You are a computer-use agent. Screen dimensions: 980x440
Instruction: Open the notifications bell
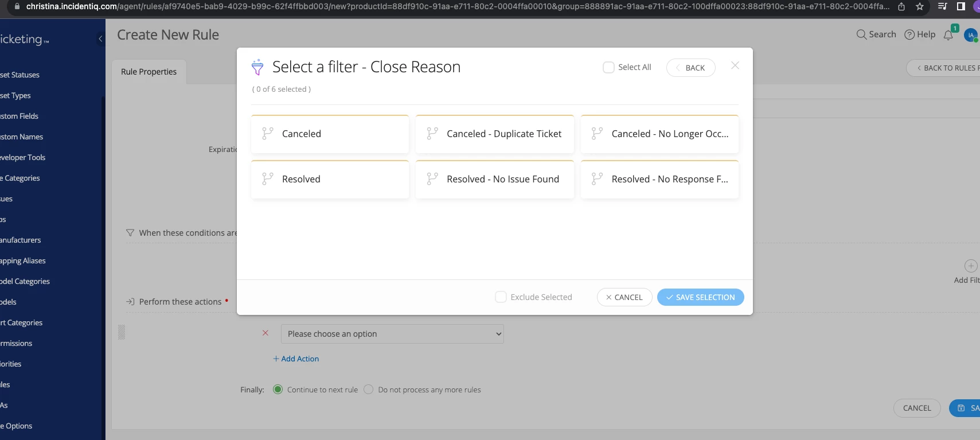948,35
